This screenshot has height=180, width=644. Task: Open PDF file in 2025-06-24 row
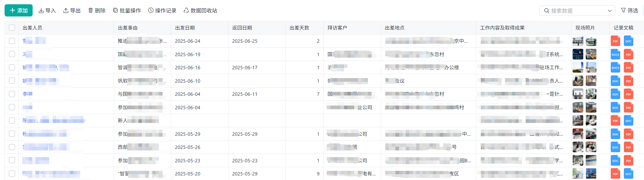coord(615,41)
